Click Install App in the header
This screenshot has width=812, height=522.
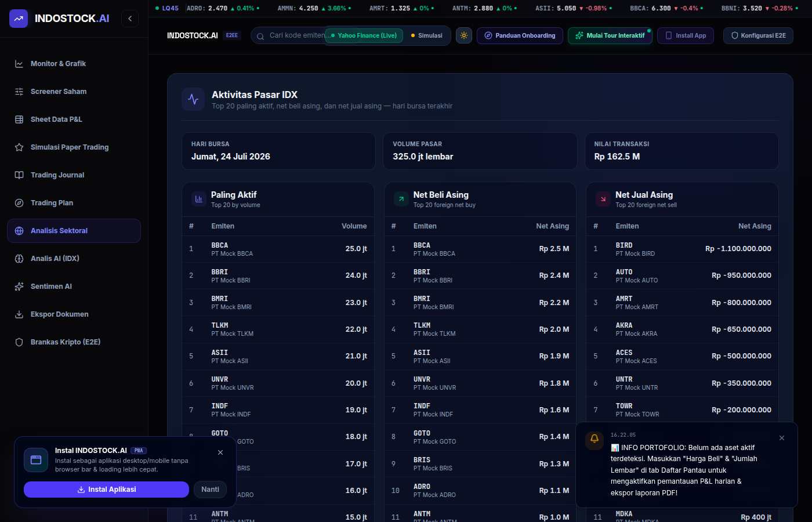point(686,35)
